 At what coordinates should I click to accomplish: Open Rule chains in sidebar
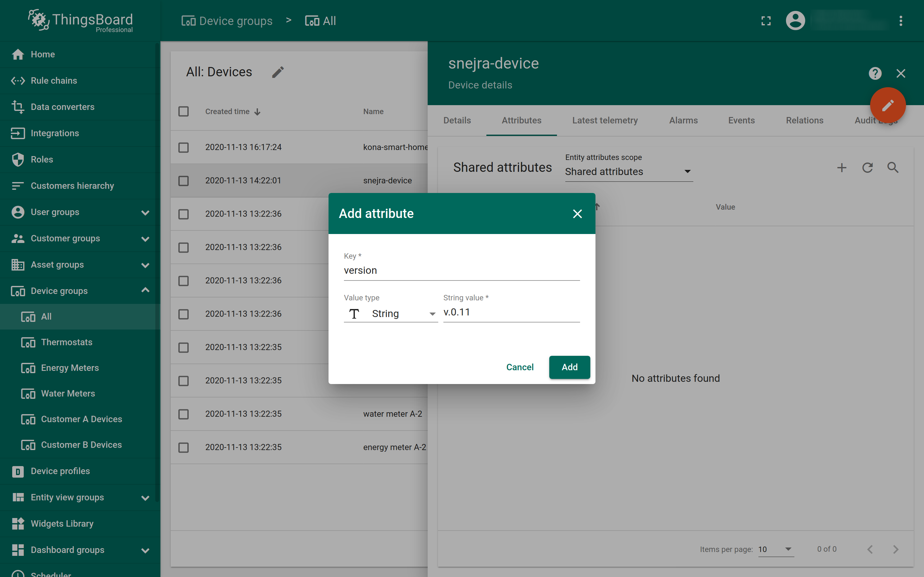tap(54, 80)
